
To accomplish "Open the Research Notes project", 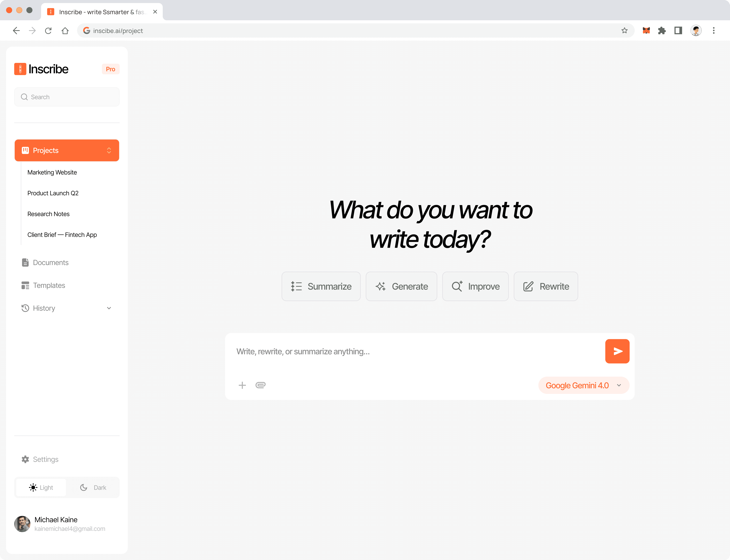I will [x=48, y=214].
